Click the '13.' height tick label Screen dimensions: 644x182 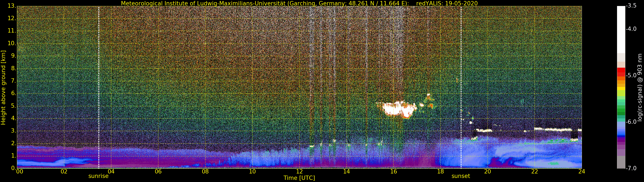[12, 6]
